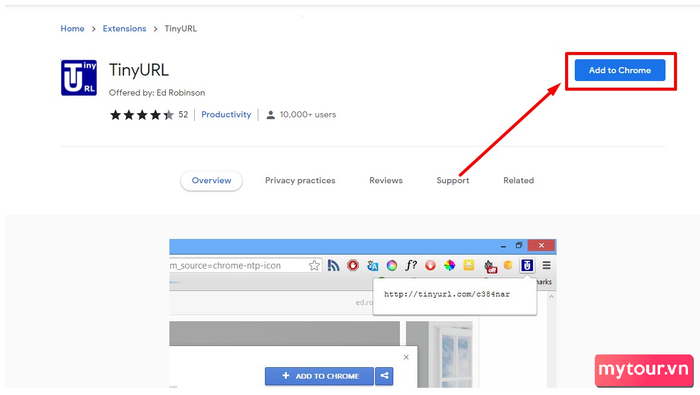Image resolution: width=700 pixels, height=395 pixels.
Task: Click the red download arrow icon
Action: pos(430,266)
